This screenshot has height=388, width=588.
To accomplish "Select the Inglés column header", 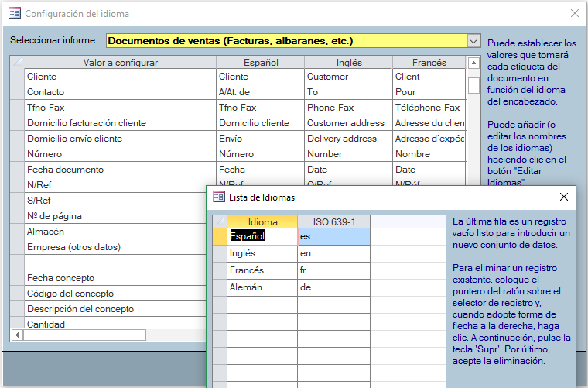I will [348, 63].
